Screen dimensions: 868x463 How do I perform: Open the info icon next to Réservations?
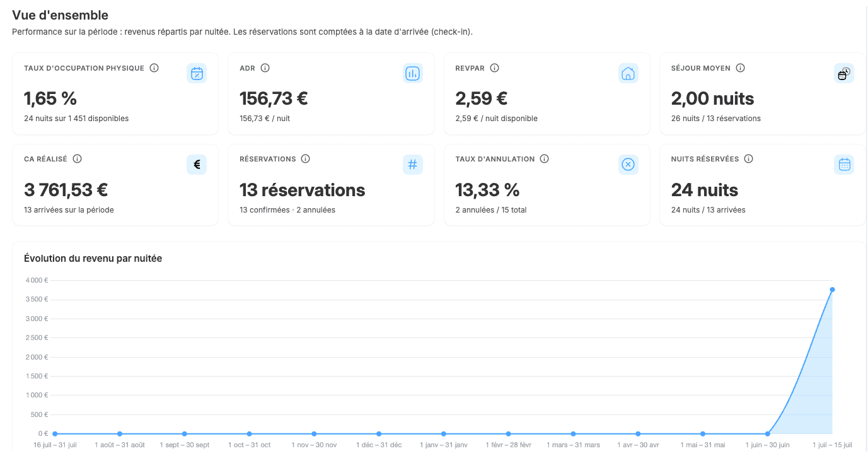[x=306, y=159]
